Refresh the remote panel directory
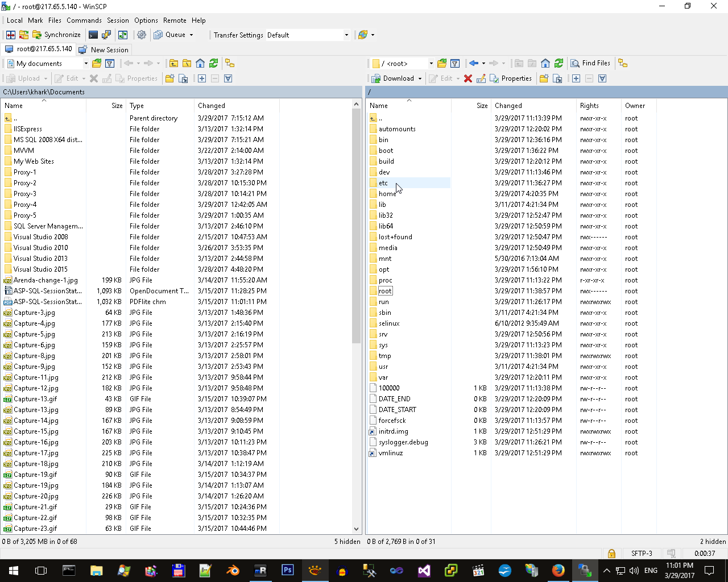Image resolution: width=728 pixels, height=582 pixels. 559,64
